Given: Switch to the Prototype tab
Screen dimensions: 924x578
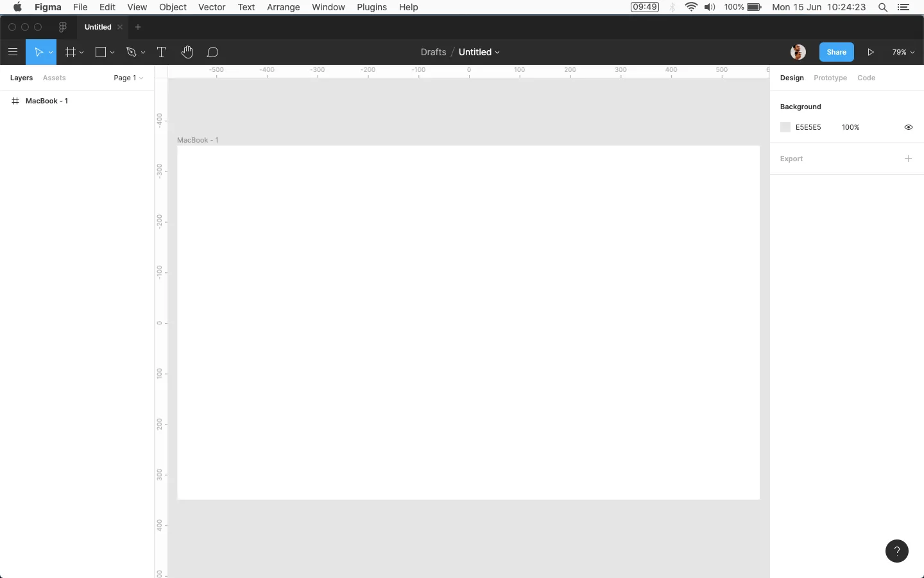Looking at the screenshot, I should tap(830, 78).
